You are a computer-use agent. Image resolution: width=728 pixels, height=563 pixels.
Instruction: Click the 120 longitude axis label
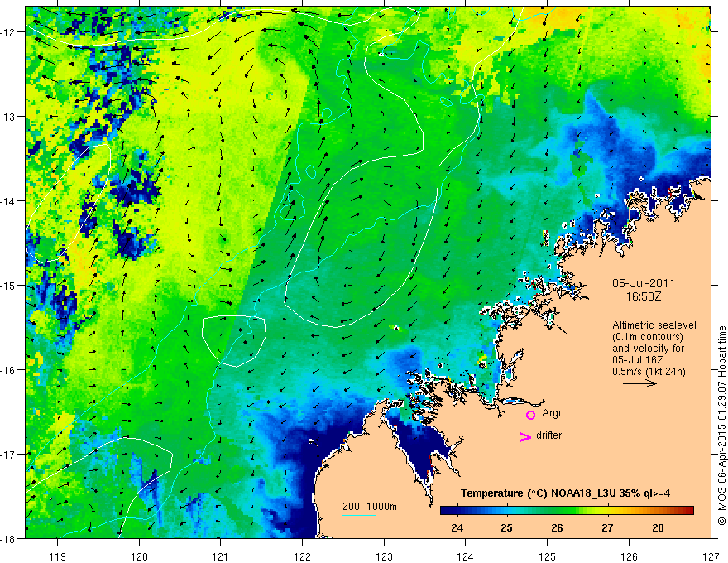(x=139, y=556)
